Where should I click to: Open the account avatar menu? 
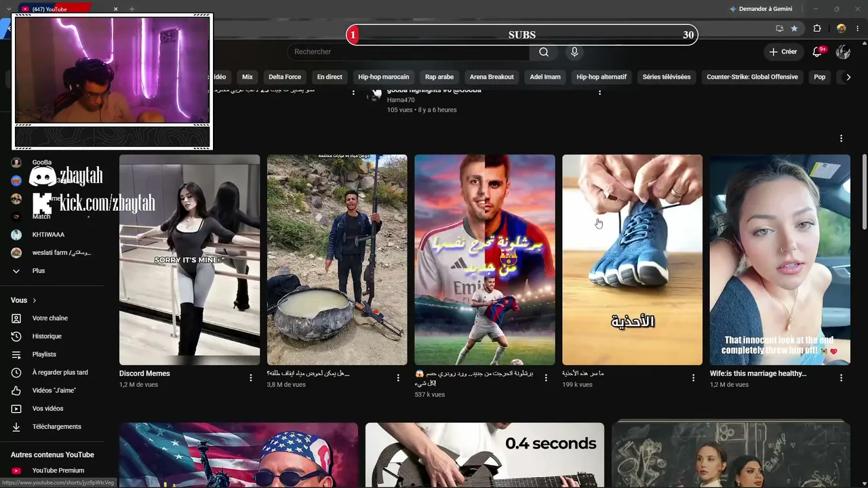(x=843, y=52)
